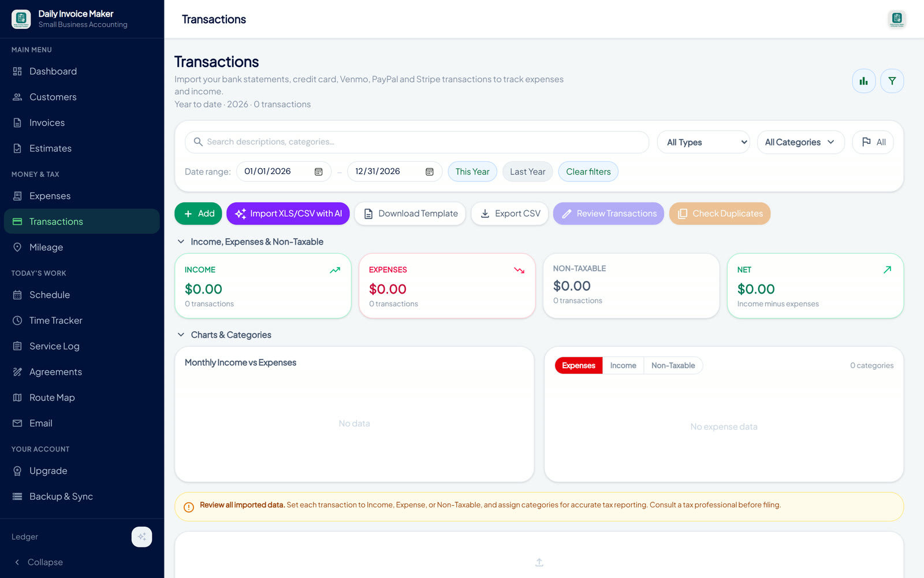Viewport: 924px width, 578px height.
Task: Open the All Categories dropdown
Action: pyautogui.click(x=800, y=142)
